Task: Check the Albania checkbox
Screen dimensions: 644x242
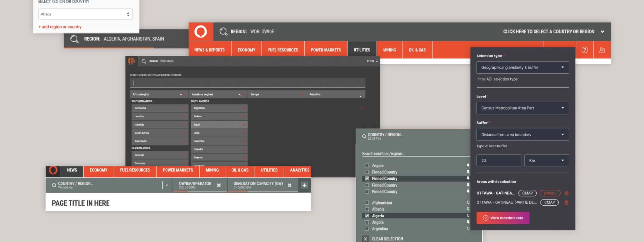Action: (x=367, y=209)
